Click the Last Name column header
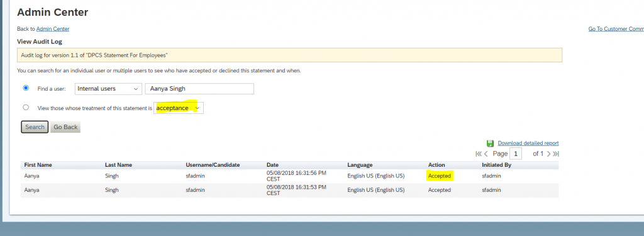644x236 pixels. [x=118, y=165]
